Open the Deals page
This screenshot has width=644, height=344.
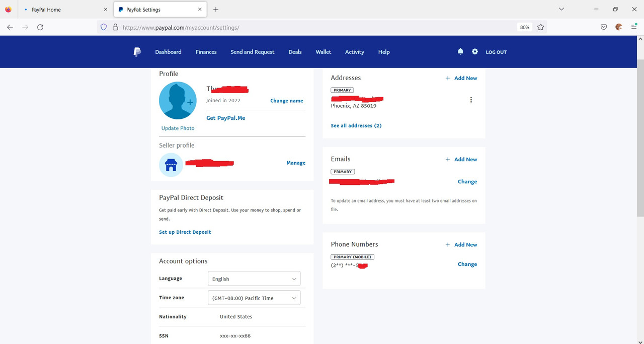(x=295, y=52)
